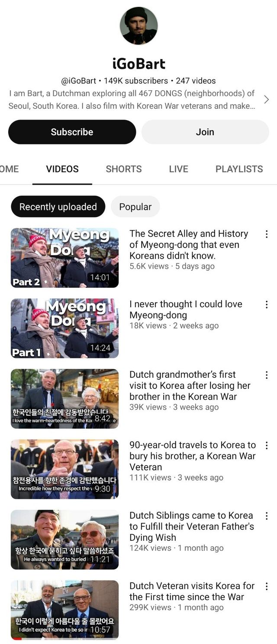The image size is (277, 644).
Task: Select the Recently uploaded filter chip
Action: pos(58,207)
